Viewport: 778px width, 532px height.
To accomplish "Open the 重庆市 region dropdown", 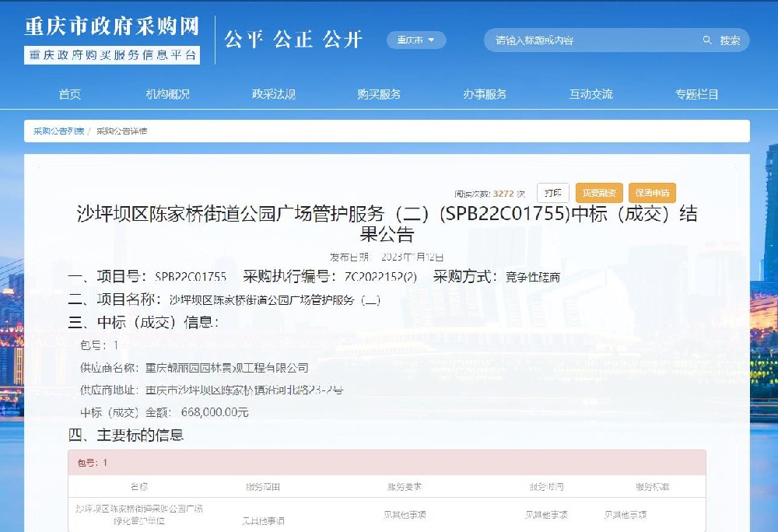I will (415, 40).
